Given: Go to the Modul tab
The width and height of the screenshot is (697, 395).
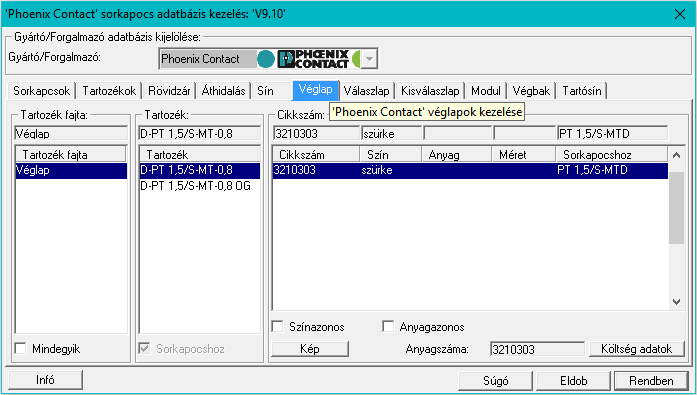Looking at the screenshot, I should click(485, 91).
